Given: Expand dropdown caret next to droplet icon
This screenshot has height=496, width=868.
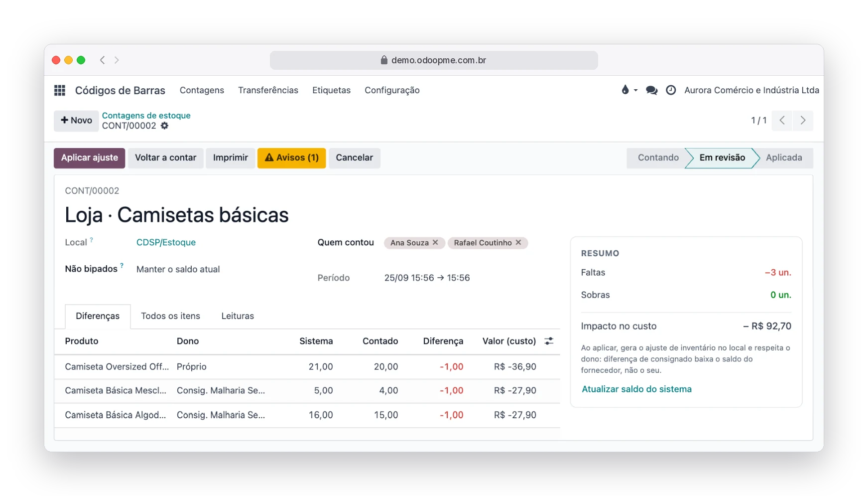Looking at the screenshot, I should 635,90.
